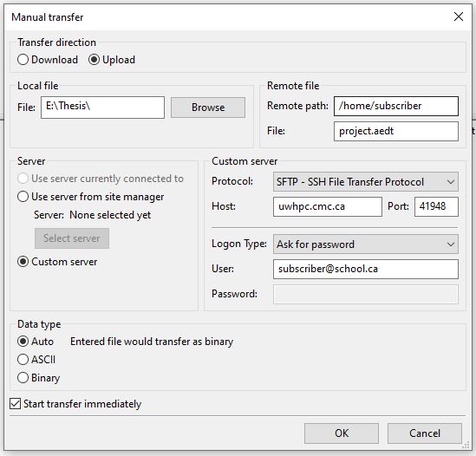
Task: Click the Host field with uwhpc.cmc.ca
Action: (x=328, y=206)
